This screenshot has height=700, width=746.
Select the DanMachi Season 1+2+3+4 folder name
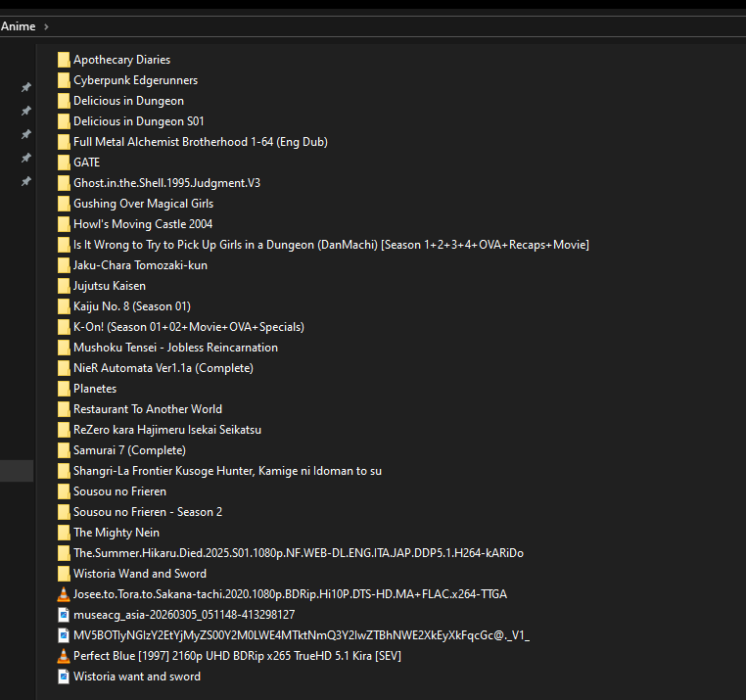click(331, 245)
